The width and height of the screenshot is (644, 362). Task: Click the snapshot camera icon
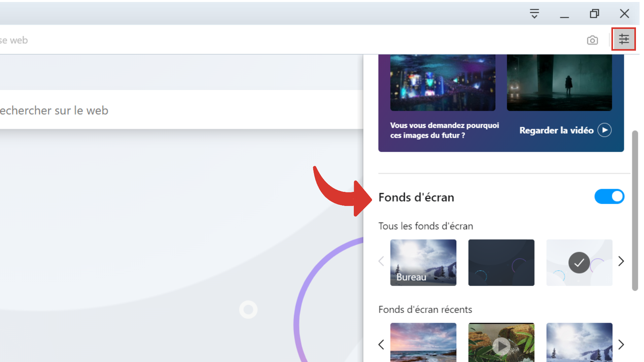[592, 40]
